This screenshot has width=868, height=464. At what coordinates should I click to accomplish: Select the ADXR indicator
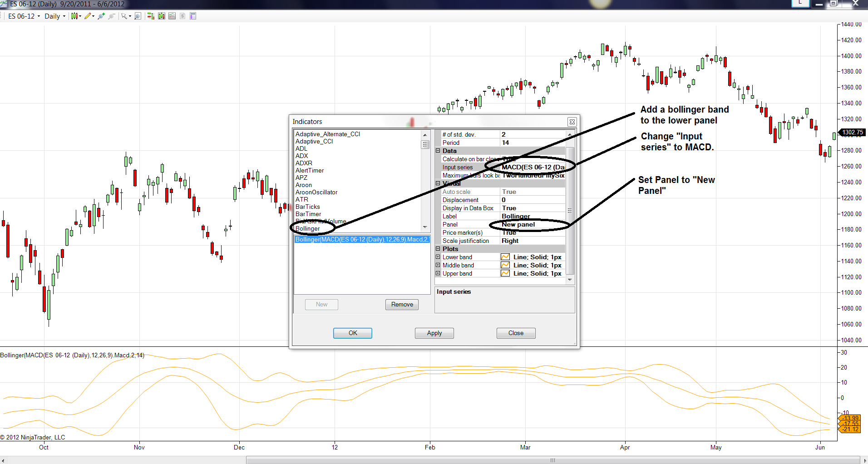(304, 163)
